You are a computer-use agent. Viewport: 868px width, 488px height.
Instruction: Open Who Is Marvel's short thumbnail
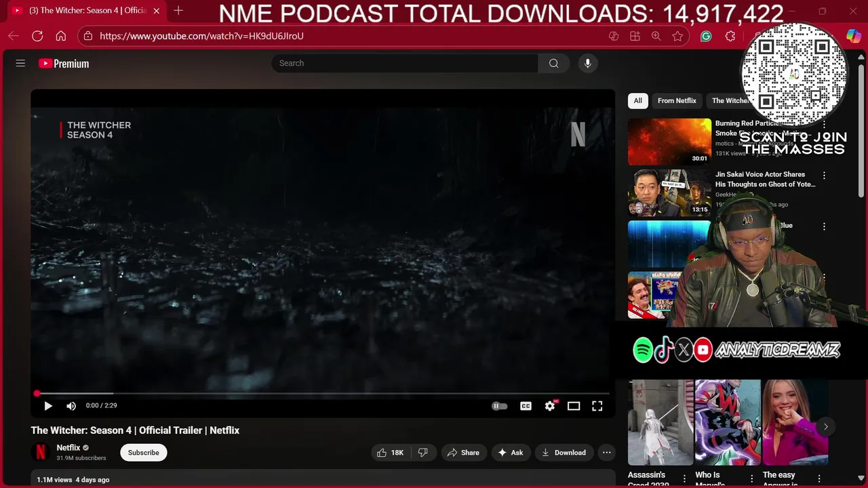728,422
